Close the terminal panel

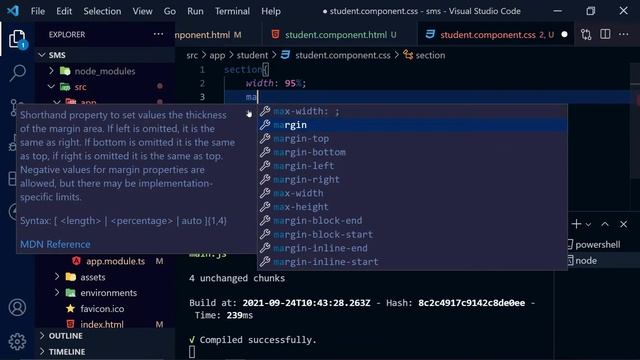tap(623, 224)
